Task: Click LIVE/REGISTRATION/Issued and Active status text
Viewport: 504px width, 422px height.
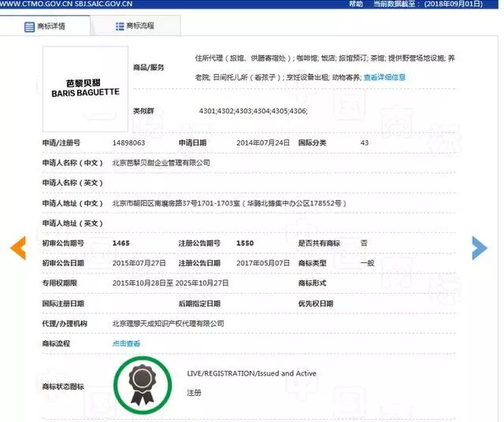Action: click(252, 373)
